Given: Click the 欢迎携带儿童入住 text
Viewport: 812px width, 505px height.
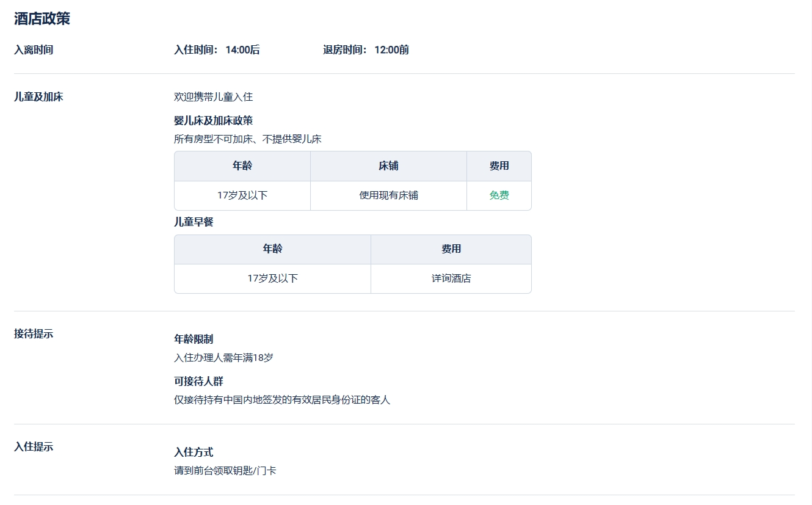Looking at the screenshot, I should click(x=213, y=96).
